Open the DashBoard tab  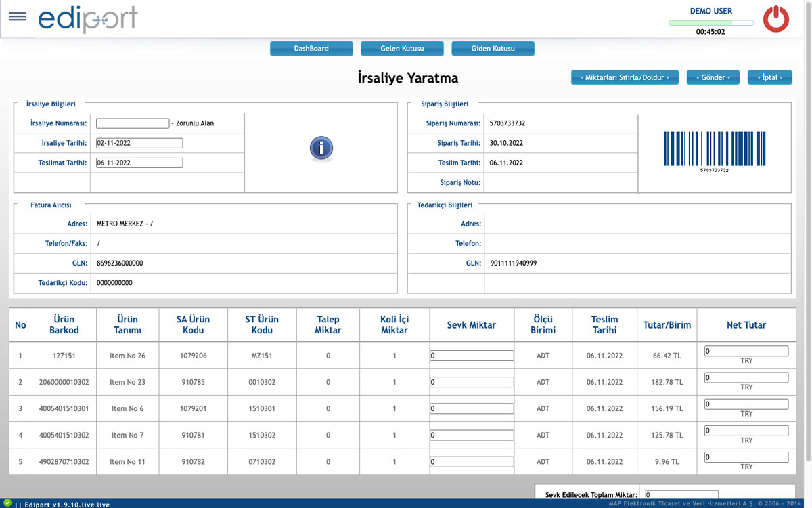pos(311,49)
